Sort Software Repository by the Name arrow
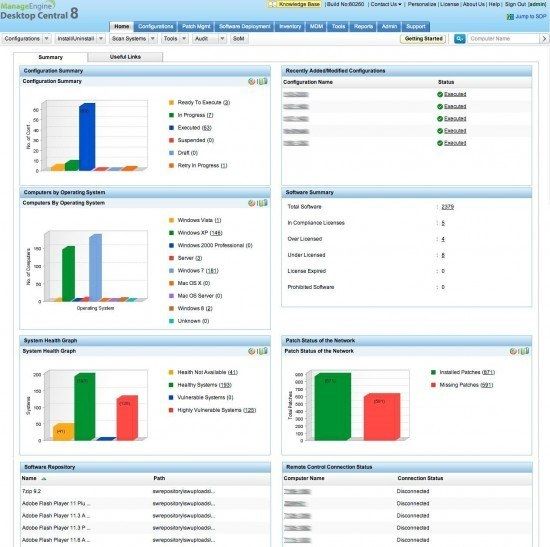This screenshot has width=550, height=547. pyautogui.click(x=44, y=479)
